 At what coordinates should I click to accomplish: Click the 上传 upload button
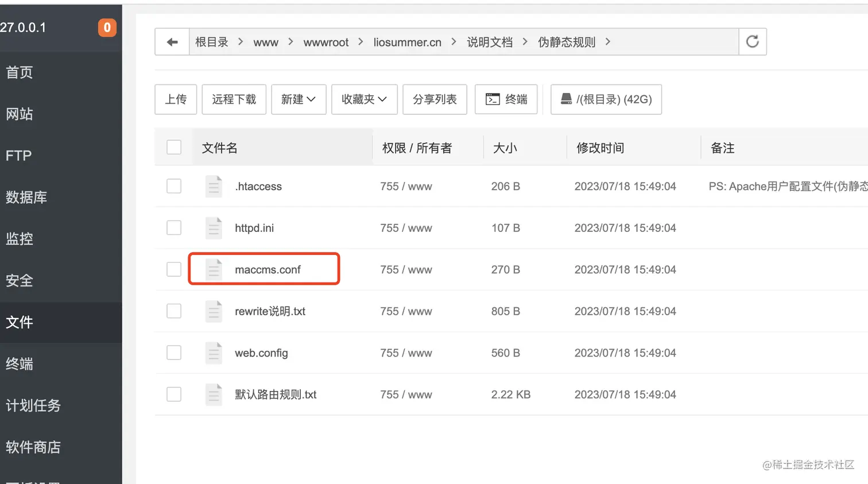tap(176, 99)
